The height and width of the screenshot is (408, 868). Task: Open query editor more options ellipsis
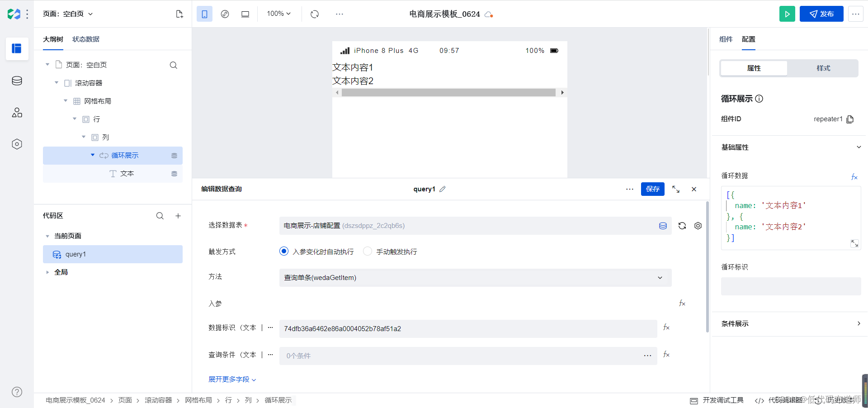[x=630, y=189]
